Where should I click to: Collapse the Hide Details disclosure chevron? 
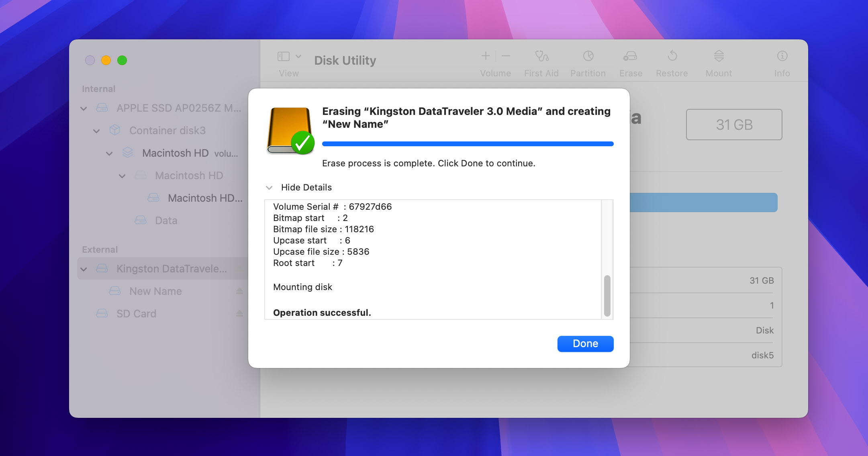pyautogui.click(x=269, y=188)
